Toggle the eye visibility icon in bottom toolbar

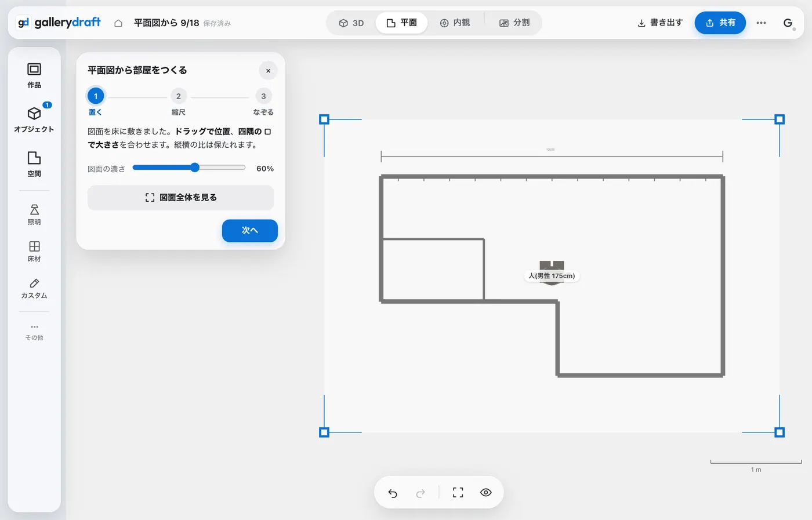(x=486, y=493)
